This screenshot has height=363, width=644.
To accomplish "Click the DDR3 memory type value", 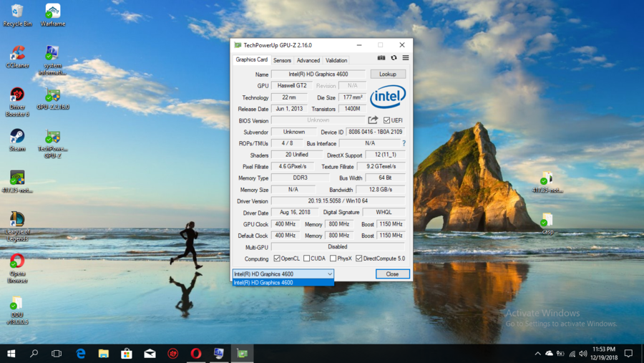I will pos(301,178).
